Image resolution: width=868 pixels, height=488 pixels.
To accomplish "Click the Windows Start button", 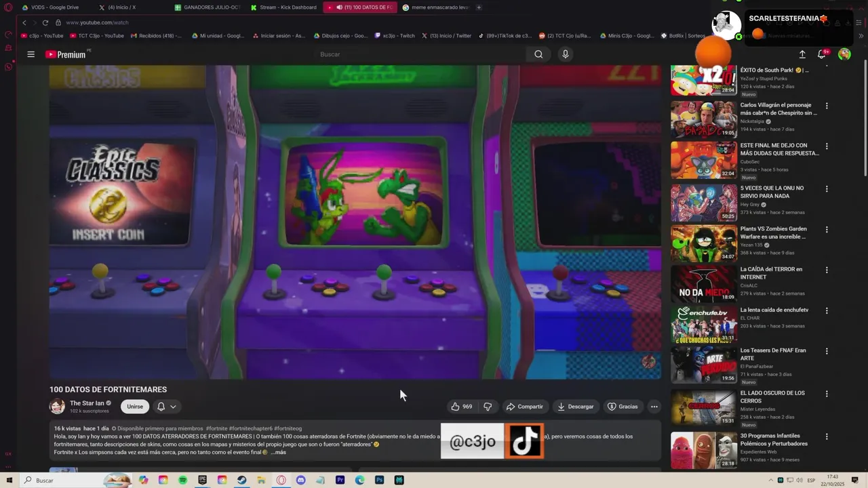I will (x=9, y=480).
